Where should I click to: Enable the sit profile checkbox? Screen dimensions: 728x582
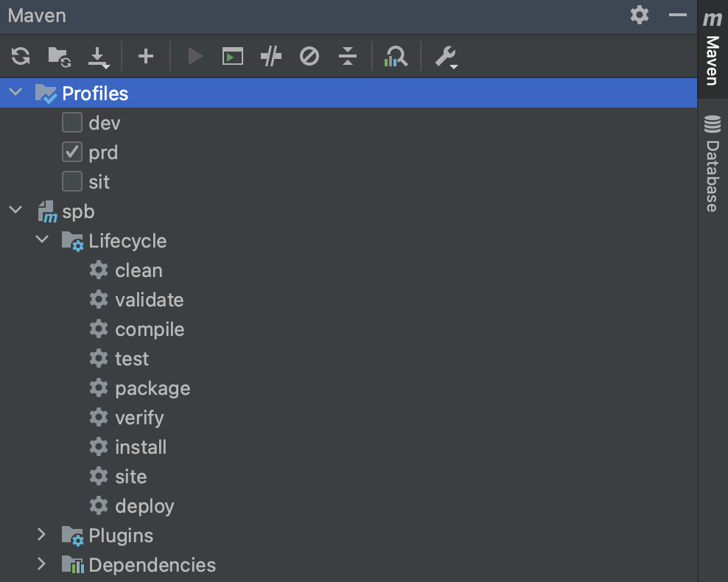click(72, 181)
